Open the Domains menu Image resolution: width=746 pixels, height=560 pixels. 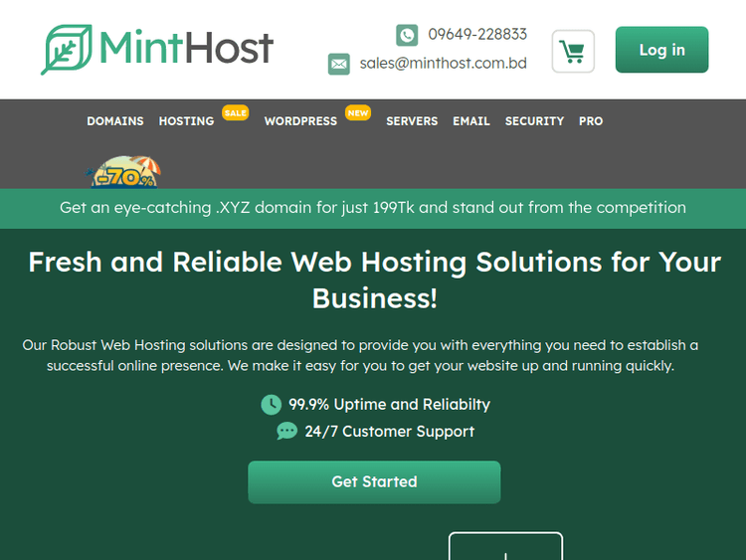pyautogui.click(x=114, y=121)
